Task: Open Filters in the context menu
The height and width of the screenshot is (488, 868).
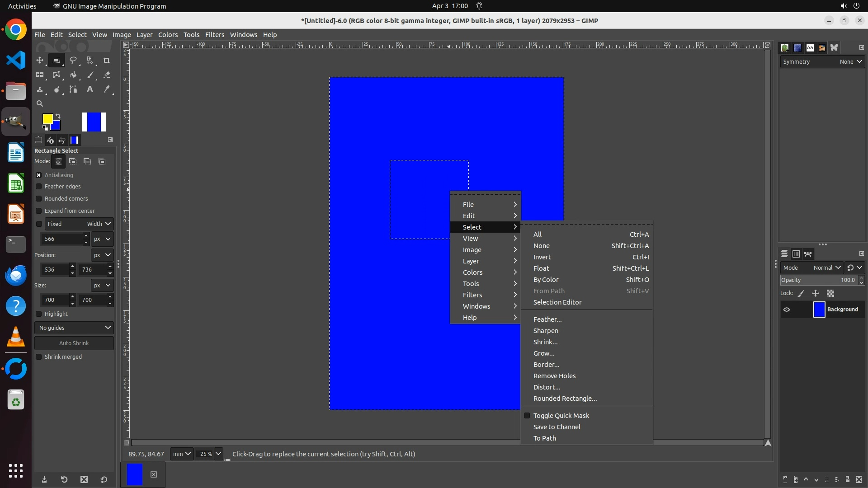Action: pyautogui.click(x=472, y=295)
